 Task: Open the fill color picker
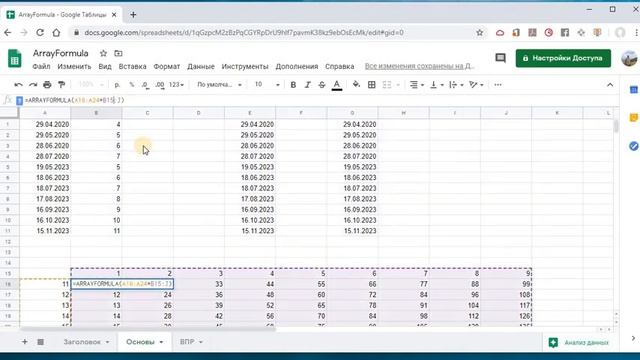pos(356,85)
